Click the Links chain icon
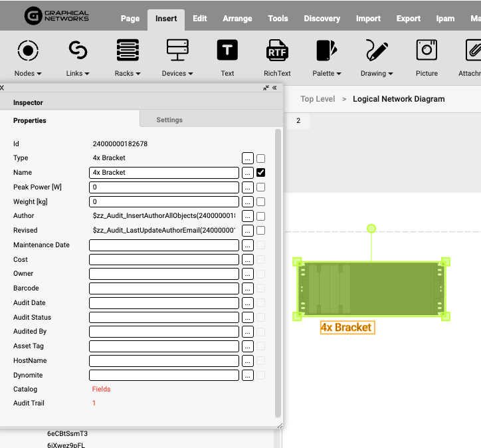Viewport: 481px width, 448px height. [x=78, y=51]
